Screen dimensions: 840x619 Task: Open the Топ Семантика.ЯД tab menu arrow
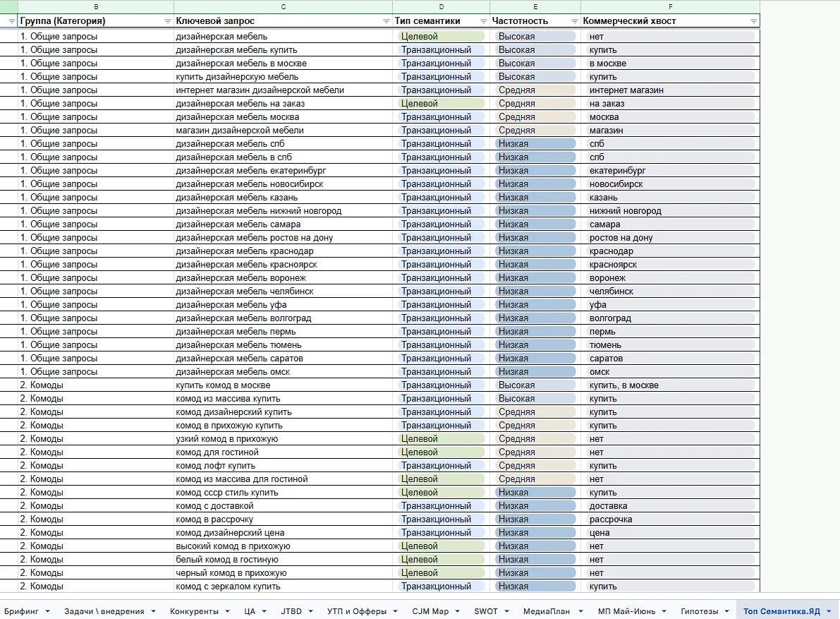pos(829,611)
